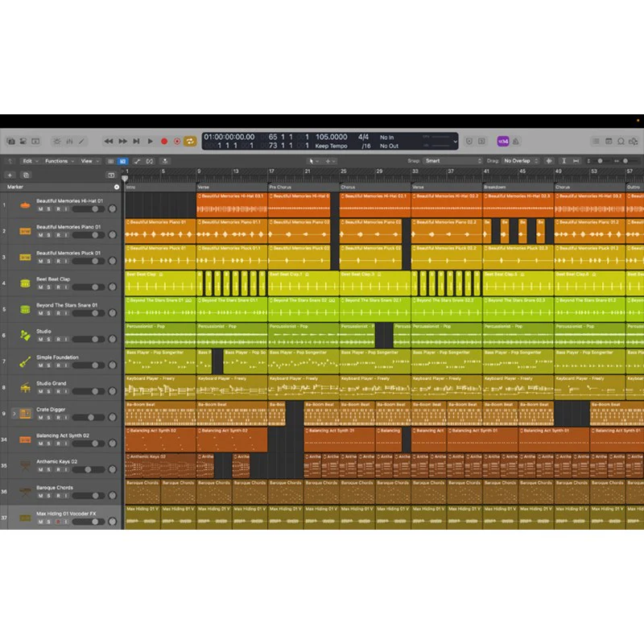The height and width of the screenshot is (644, 644).
Task: Open the secondary Command-click tool menu
Action: pyautogui.click(x=331, y=161)
